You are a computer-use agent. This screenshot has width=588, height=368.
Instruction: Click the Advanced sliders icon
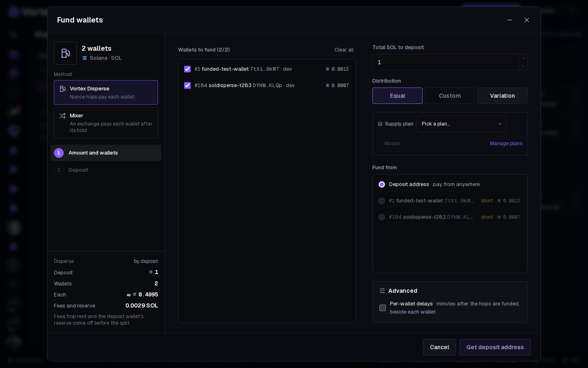(x=382, y=291)
